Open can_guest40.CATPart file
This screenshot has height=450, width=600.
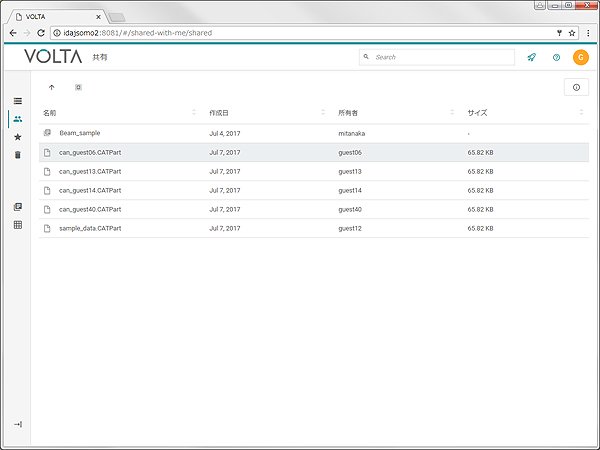pos(90,209)
